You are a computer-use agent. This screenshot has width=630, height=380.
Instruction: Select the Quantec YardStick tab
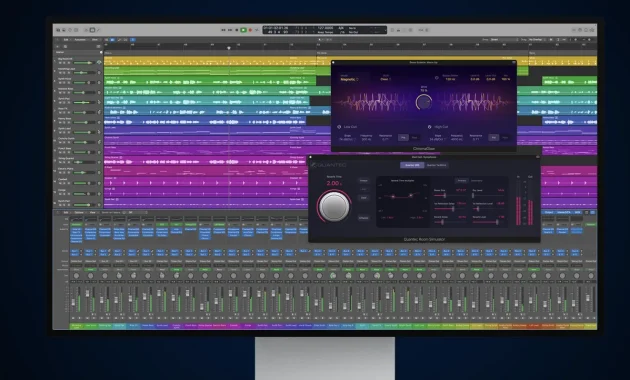tap(436, 165)
